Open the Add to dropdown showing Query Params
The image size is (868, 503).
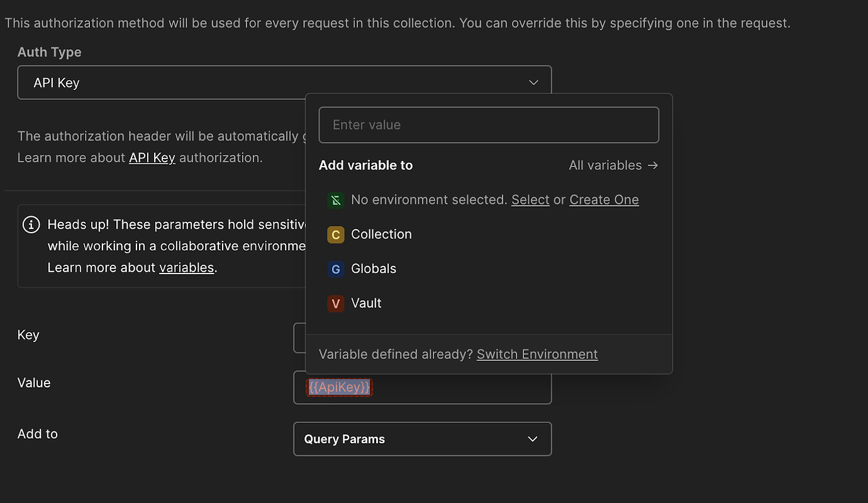[x=422, y=439]
